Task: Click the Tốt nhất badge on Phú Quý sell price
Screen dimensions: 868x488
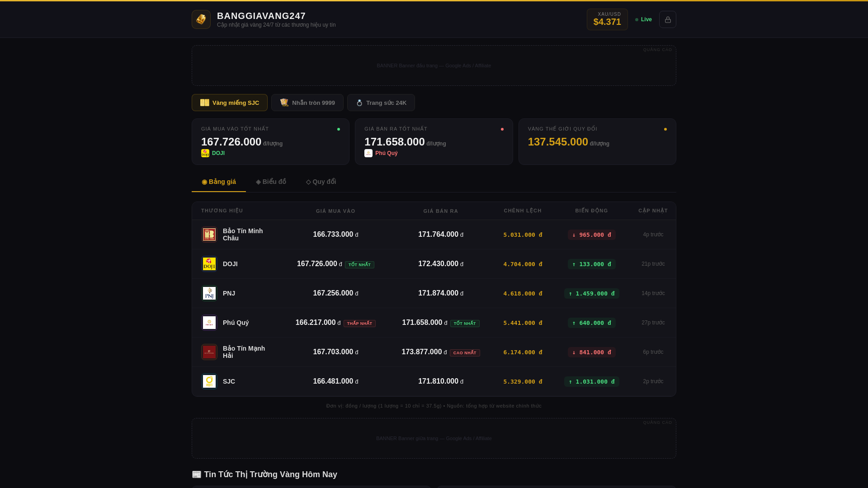Action: pyautogui.click(x=465, y=324)
